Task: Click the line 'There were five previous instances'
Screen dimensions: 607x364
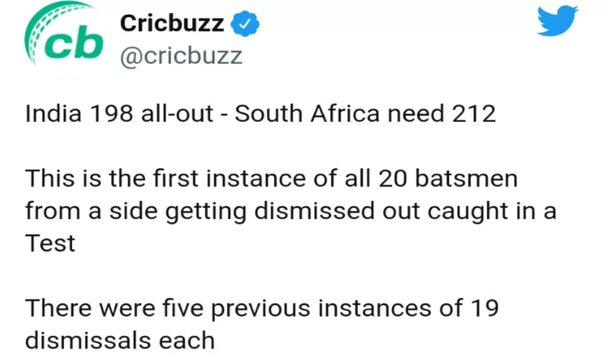Action: (262, 308)
